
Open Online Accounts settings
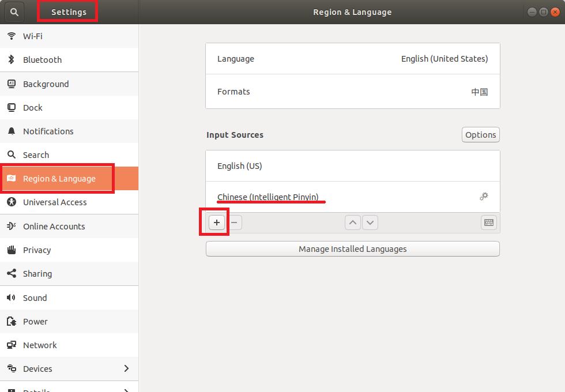tap(12, 226)
